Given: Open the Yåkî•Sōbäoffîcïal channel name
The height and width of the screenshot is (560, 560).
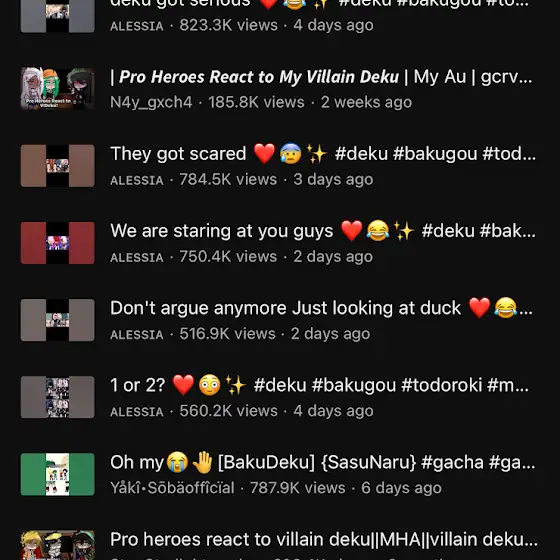Looking at the screenshot, I should click(x=172, y=488).
